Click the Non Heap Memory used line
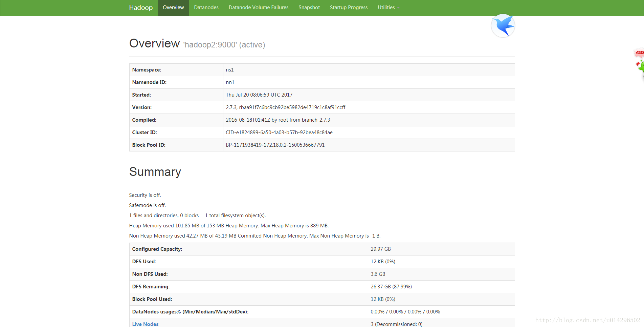 (255, 236)
